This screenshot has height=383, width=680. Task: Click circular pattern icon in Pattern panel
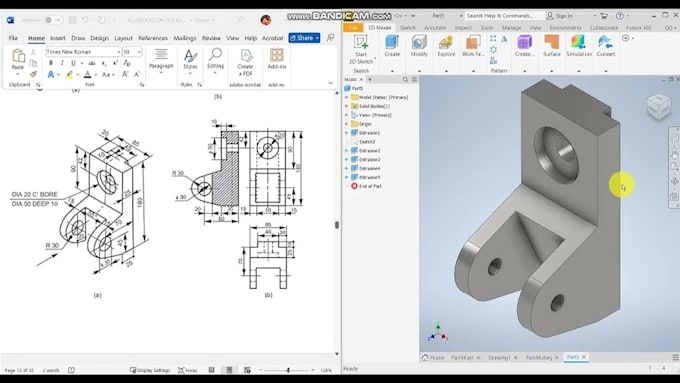click(x=494, y=49)
